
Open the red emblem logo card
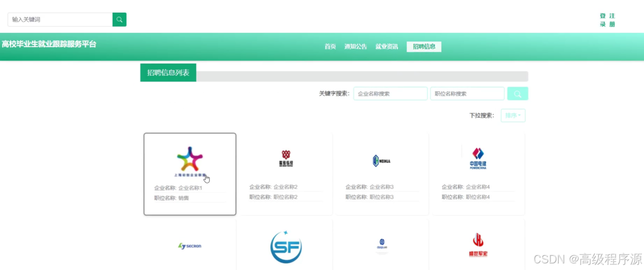(478, 245)
